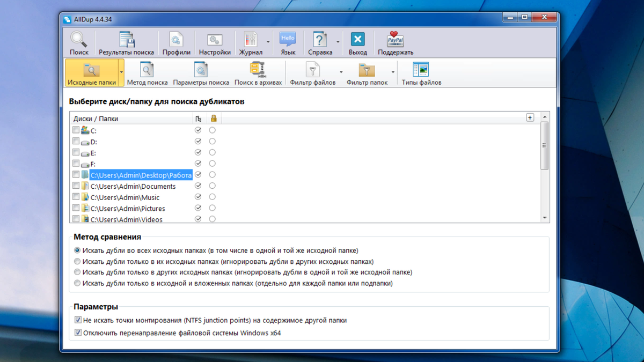This screenshot has height=362, width=644.
Task: Click the Поиск magnifier icon
Action: [79, 40]
